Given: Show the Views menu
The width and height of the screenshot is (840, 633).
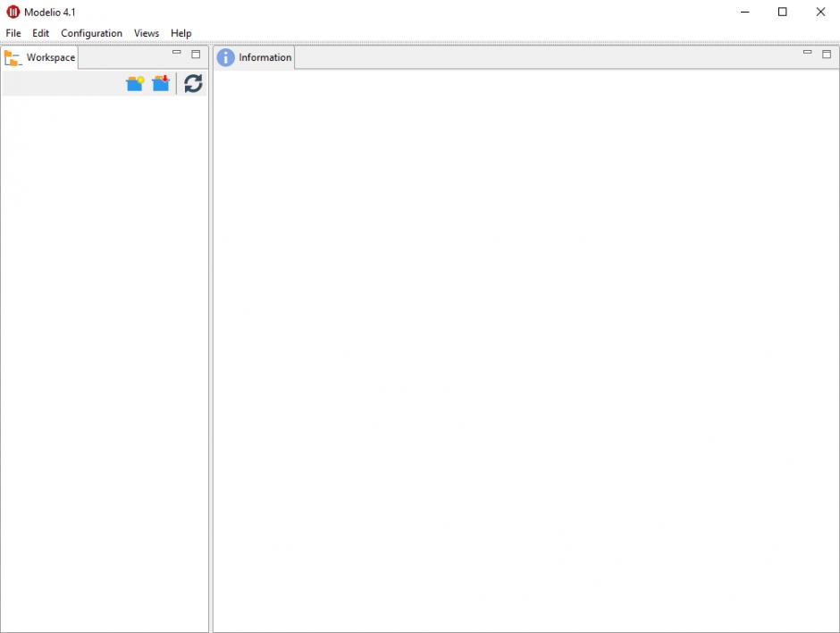Looking at the screenshot, I should pos(147,33).
